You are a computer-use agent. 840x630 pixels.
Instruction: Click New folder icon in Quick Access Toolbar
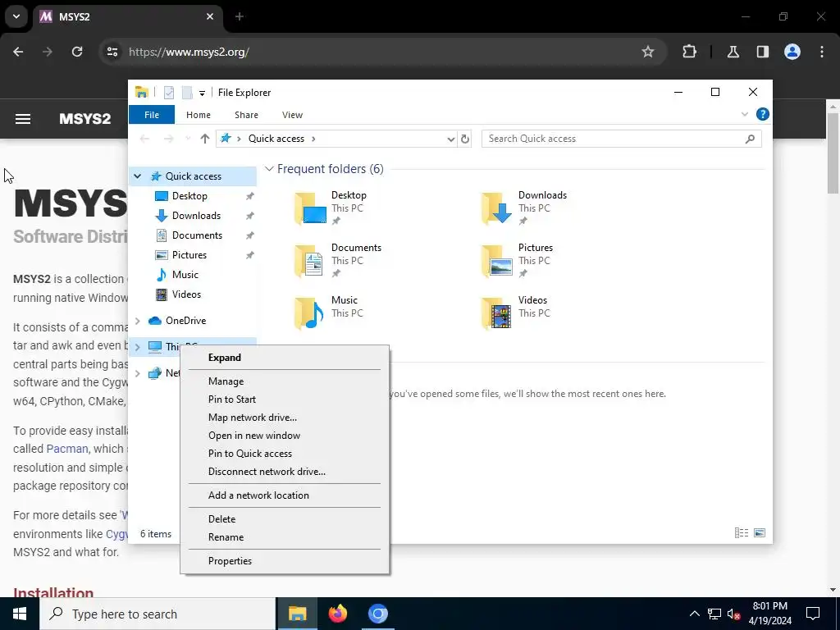[x=187, y=92]
